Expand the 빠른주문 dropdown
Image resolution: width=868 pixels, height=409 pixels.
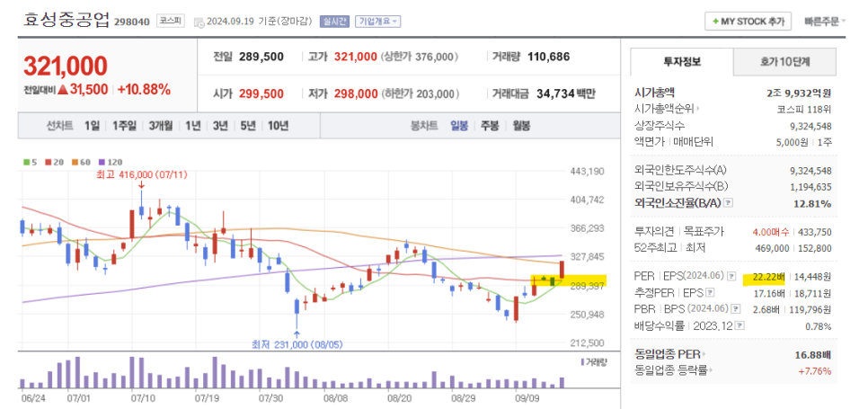825,22
